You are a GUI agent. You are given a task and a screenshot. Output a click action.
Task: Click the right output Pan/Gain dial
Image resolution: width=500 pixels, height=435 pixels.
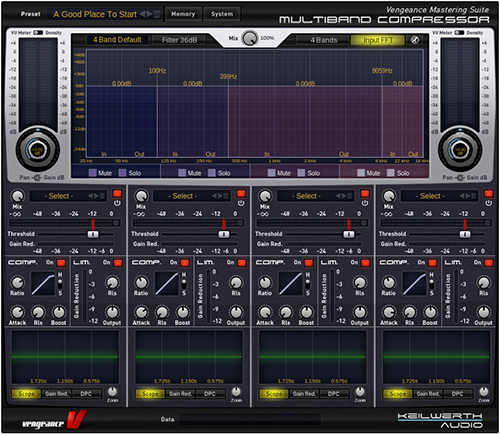tap(460, 149)
